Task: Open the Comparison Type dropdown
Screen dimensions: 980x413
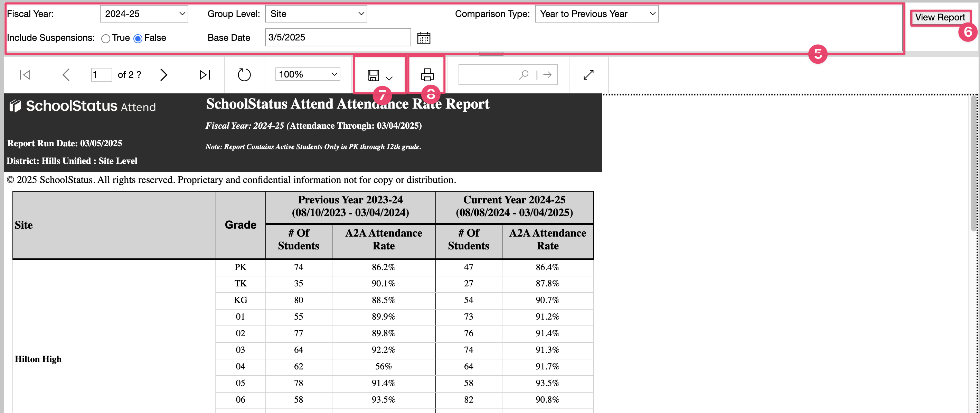Action: coord(596,14)
